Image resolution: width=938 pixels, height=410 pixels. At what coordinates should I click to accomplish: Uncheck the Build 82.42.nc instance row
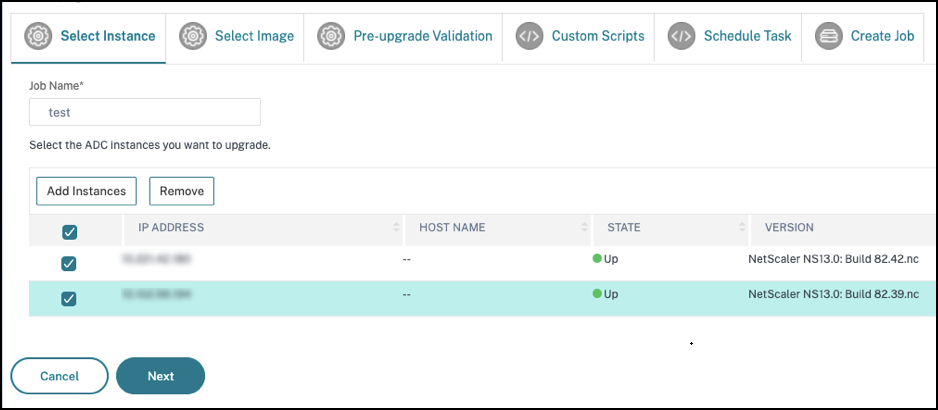[69, 263]
